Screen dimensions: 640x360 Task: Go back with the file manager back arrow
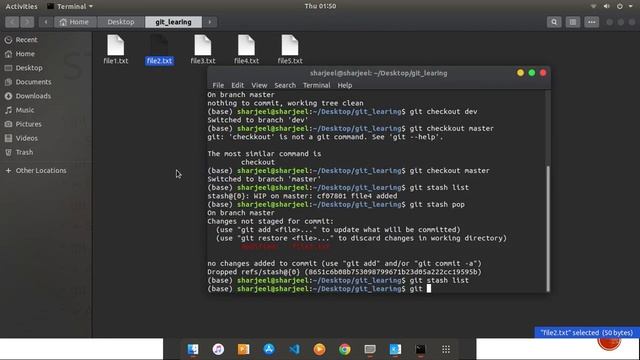click(x=12, y=22)
